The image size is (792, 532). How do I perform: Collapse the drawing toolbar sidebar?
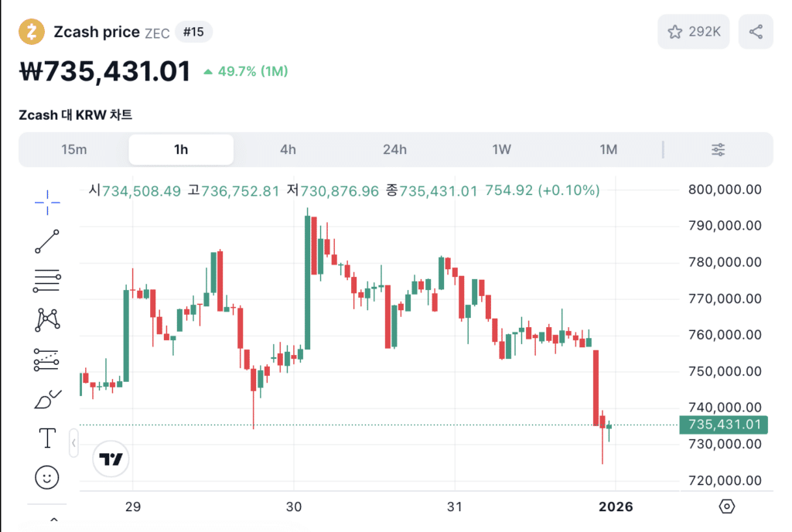pos(73,442)
